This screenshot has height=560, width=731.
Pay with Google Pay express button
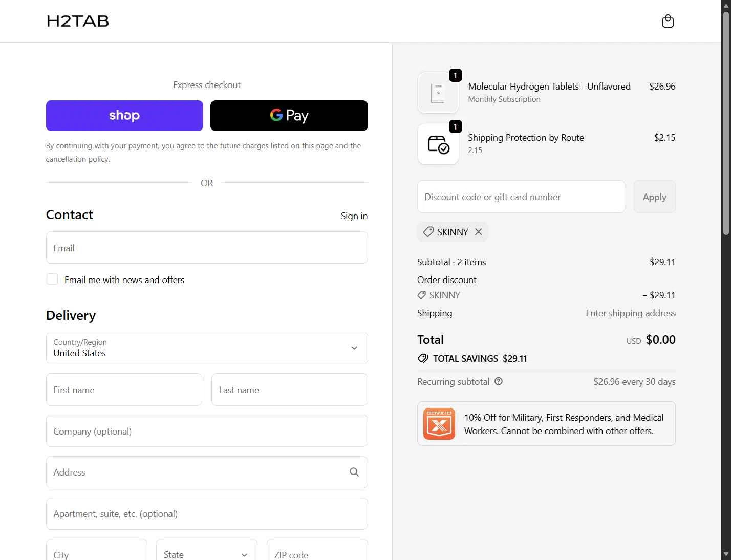[x=289, y=116]
